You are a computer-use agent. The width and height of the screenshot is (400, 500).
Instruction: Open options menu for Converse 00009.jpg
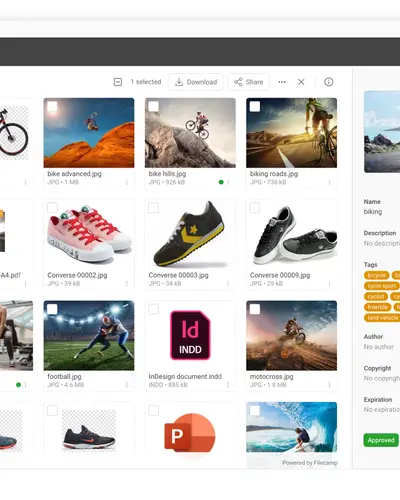tap(329, 284)
